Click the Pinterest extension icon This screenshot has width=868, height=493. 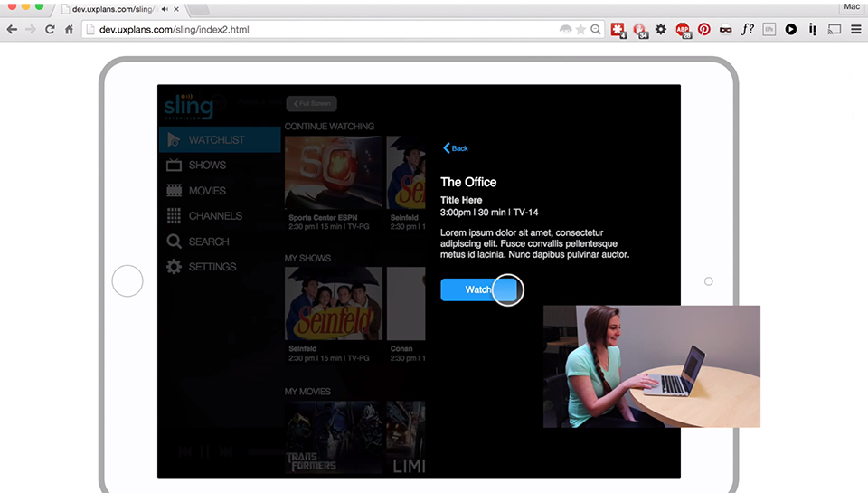[x=703, y=29]
